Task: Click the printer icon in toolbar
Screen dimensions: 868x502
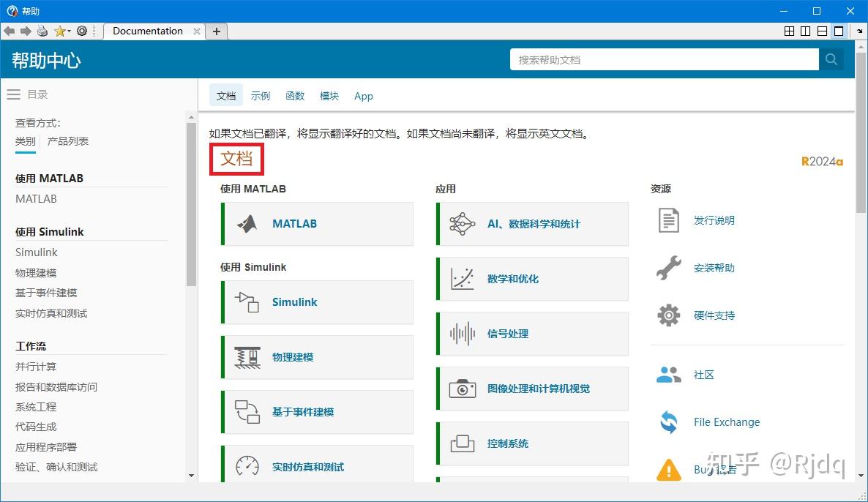Action: tap(42, 31)
